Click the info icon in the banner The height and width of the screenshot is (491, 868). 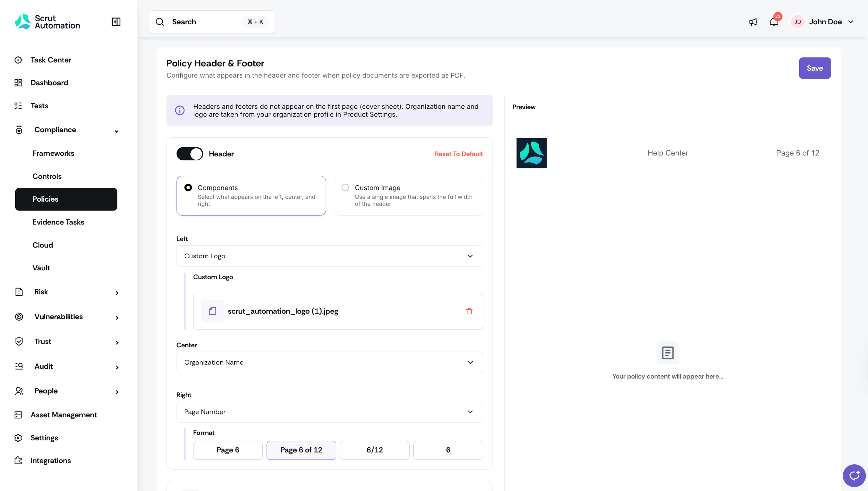[180, 110]
